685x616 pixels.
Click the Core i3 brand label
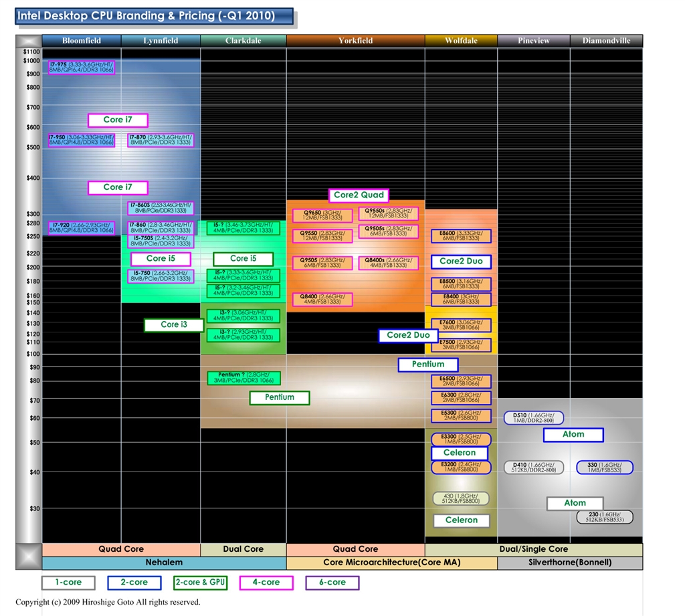pyautogui.click(x=174, y=324)
